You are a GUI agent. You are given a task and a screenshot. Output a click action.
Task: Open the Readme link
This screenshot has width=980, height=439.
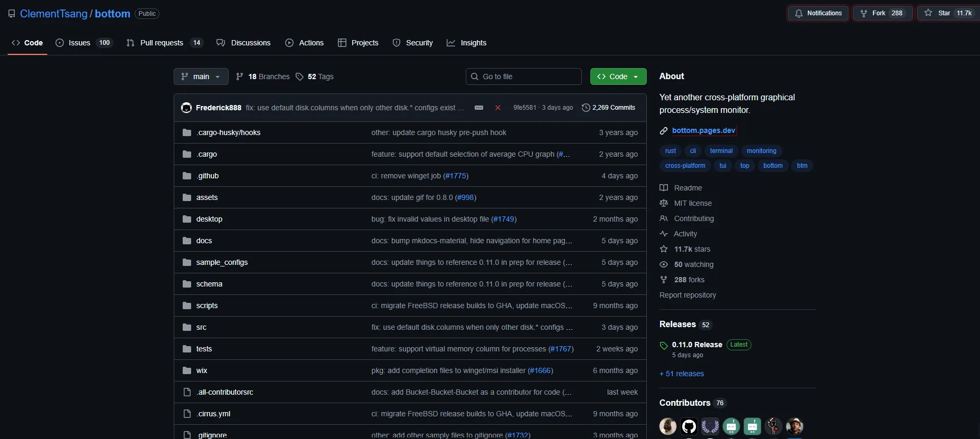click(x=681, y=188)
